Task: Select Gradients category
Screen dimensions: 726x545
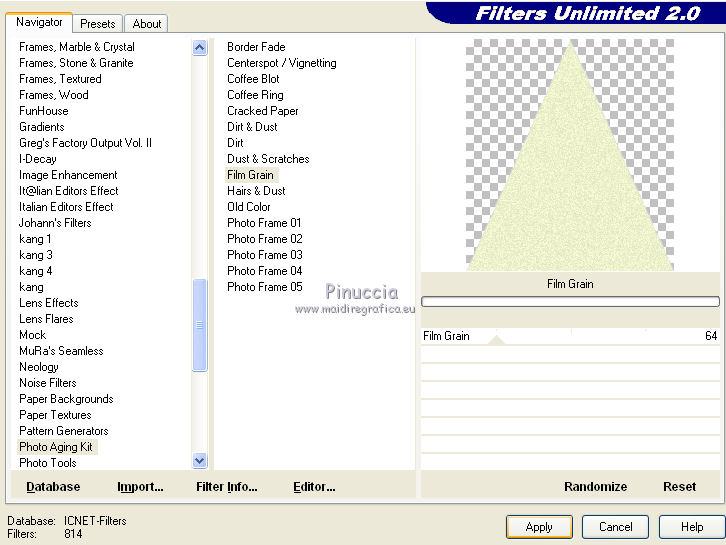Action: pyautogui.click(x=42, y=127)
